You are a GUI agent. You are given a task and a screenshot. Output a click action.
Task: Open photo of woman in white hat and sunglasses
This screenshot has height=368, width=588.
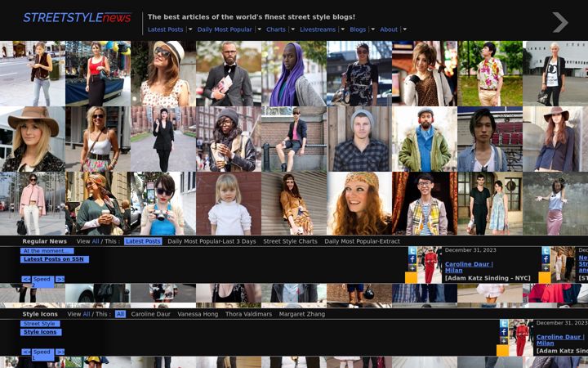point(163,74)
